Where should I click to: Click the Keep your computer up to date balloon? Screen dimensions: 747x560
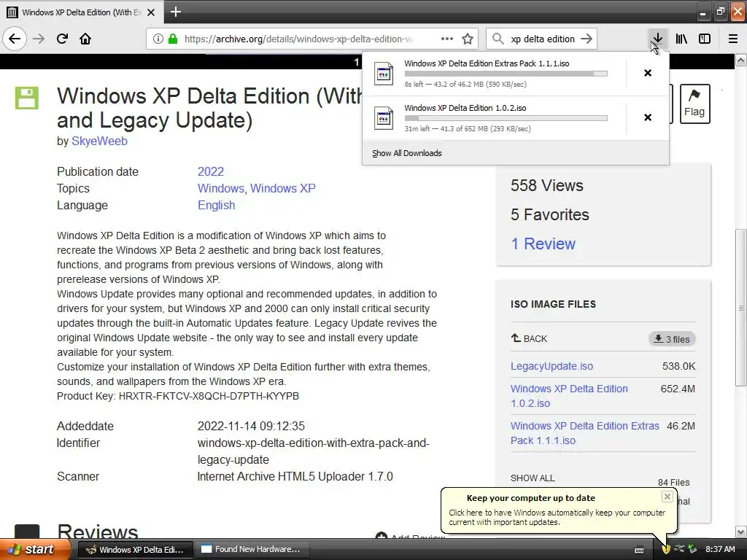557,510
